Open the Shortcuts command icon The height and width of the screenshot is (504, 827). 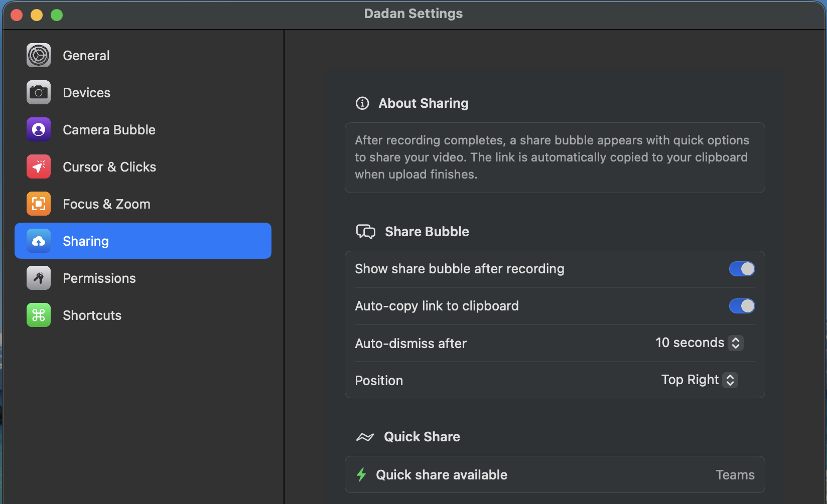coord(38,315)
